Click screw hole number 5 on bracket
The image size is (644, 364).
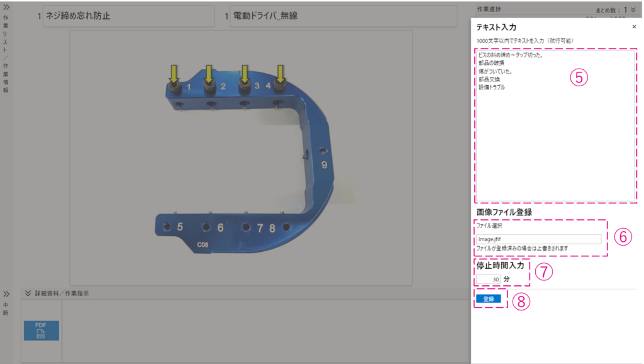click(x=167, y=226)
